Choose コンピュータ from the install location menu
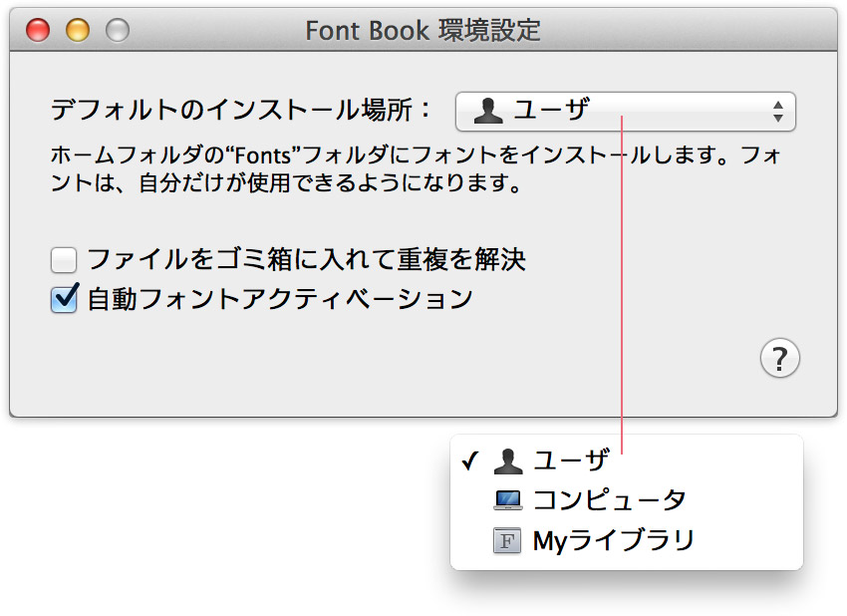The width and height of the screenshot is (847, 616). (627, 499)
